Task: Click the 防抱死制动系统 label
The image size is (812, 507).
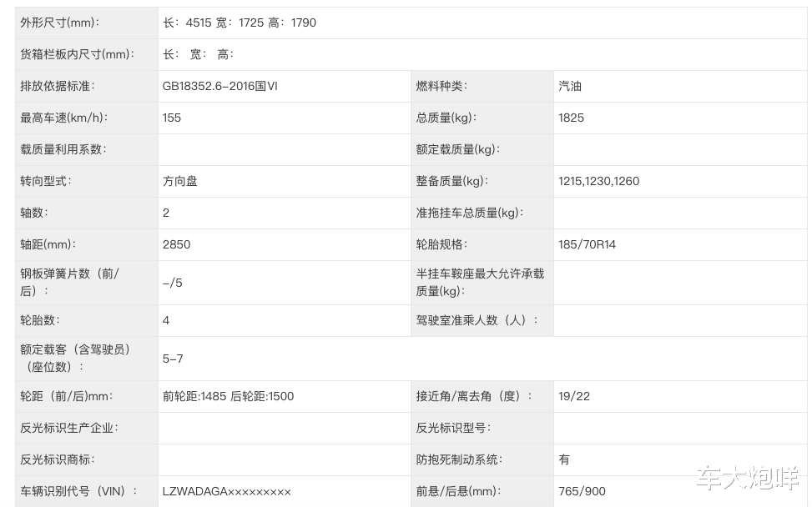Action: coord(459,459)
